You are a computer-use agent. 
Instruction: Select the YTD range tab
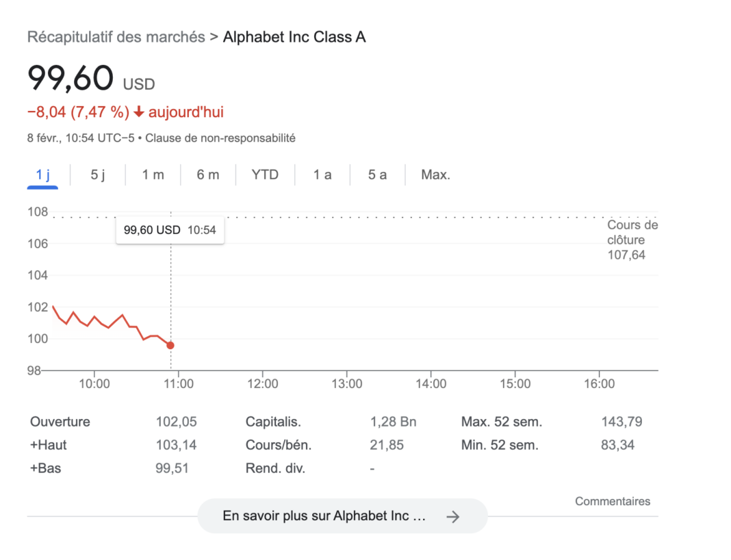[265, 175]
